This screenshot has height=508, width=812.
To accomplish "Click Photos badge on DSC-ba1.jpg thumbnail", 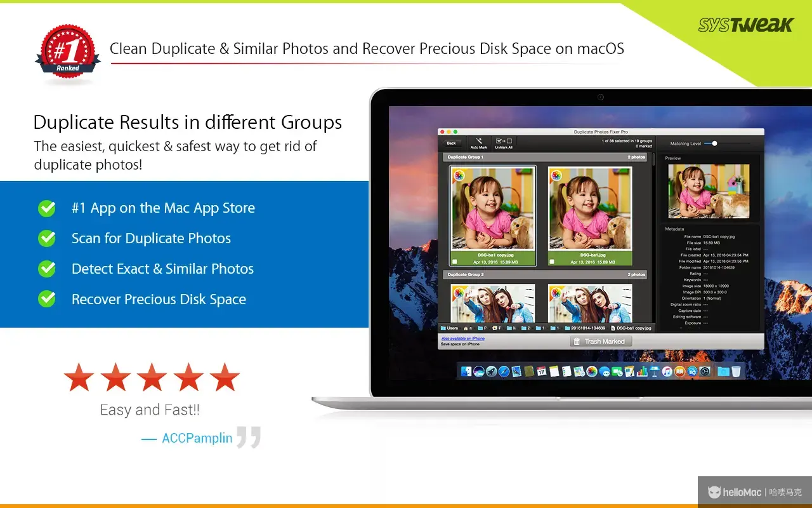I will click(x=556, y=176).
